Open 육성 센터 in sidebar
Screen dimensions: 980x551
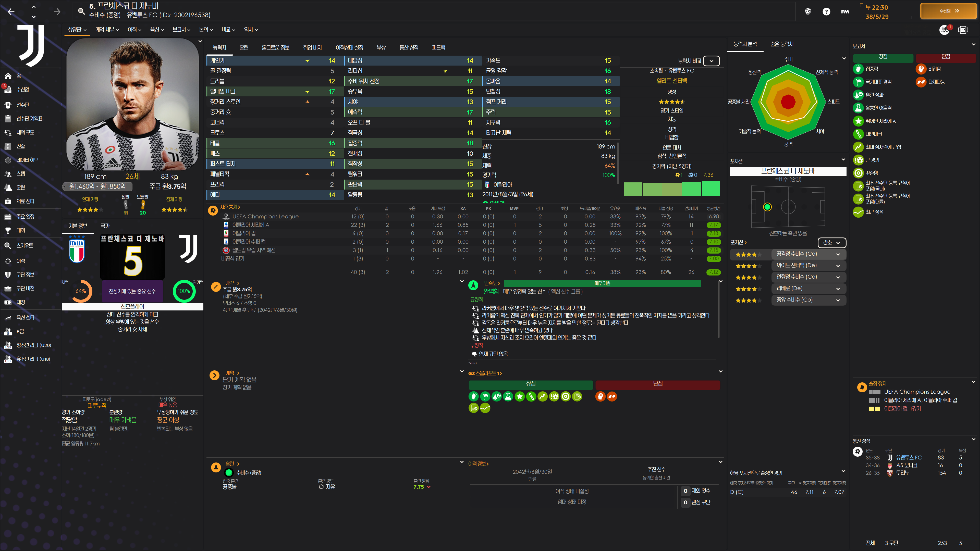pos(25,318)
